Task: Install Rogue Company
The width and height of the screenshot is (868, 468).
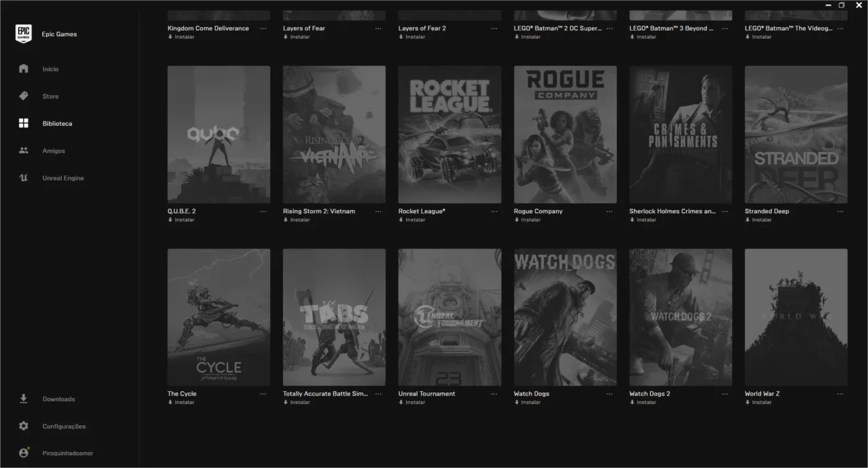Action: (528, 219)
